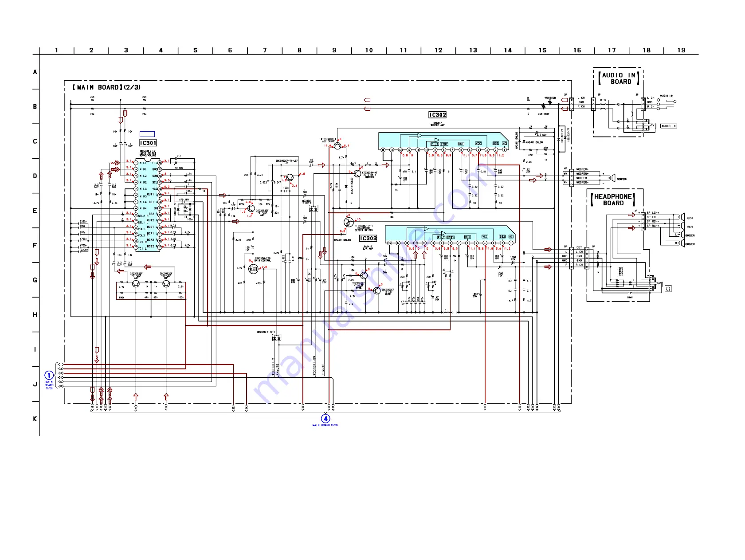
Task: Click the upper MUTE transistor symbol
Action: coord(364,275)
